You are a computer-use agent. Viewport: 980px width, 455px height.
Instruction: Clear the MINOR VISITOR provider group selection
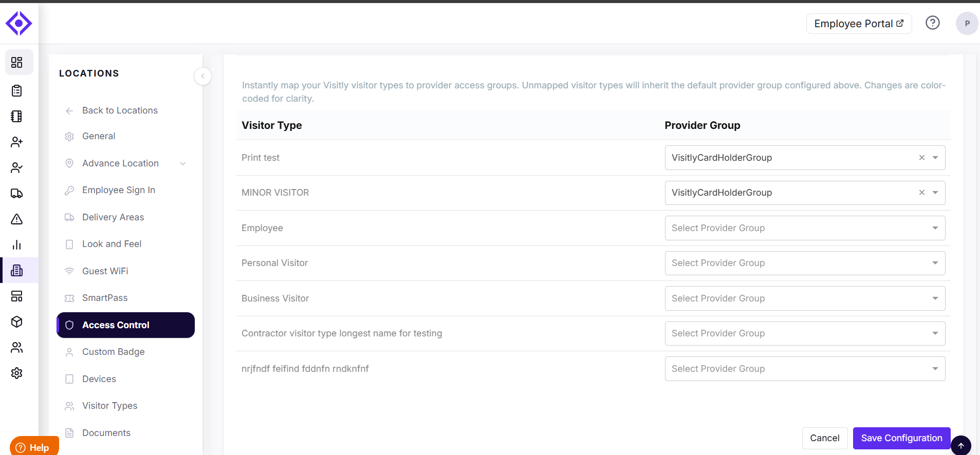922,193
